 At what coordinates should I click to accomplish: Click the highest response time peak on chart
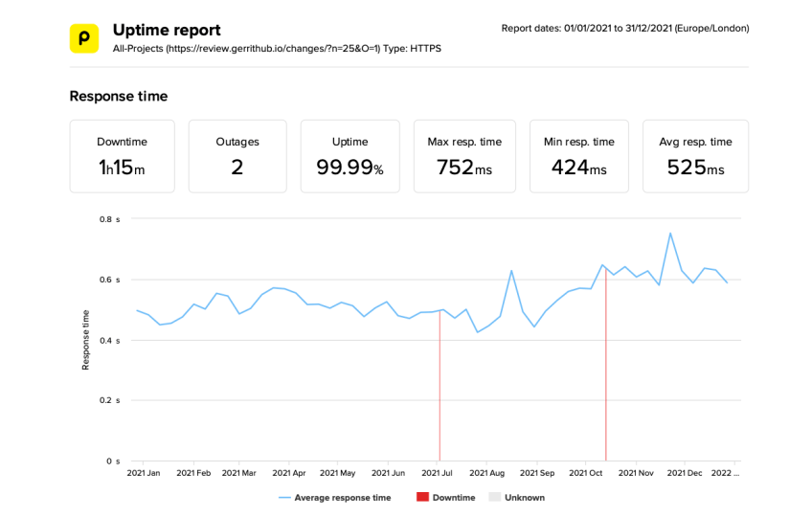670,233
